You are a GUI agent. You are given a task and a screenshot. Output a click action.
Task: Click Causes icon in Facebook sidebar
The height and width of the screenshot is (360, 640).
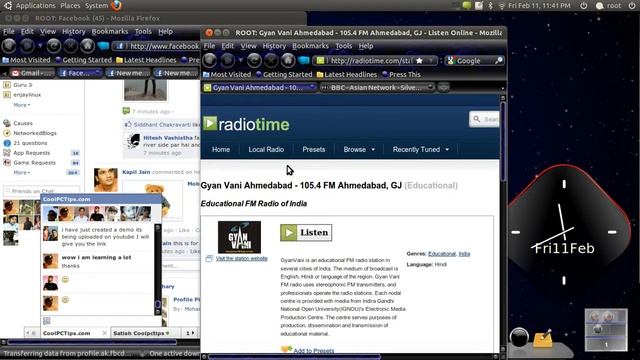click(x=7, y=123)
